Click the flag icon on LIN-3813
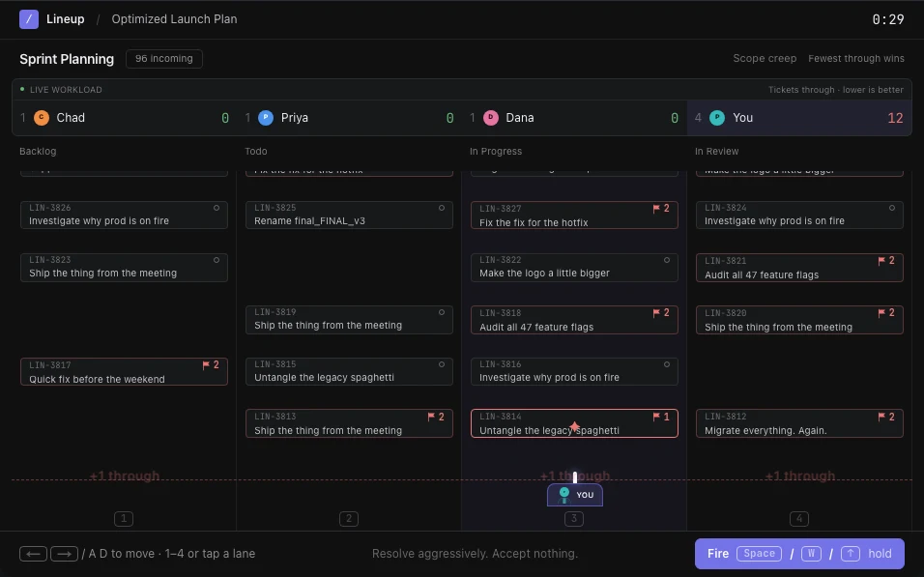This screenshot has height=577, width=924. (431, 417)
